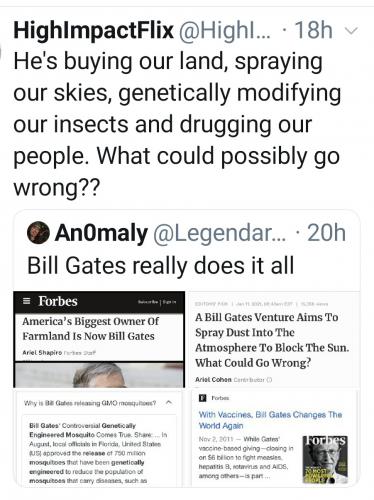Open the tweet options chevron beside 18h
This screenshot has width=374, height=500.
pos(351,31)
